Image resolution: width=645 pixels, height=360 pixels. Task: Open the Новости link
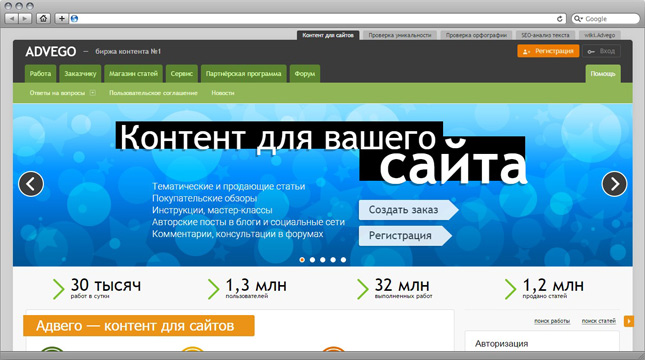(223, 93)
